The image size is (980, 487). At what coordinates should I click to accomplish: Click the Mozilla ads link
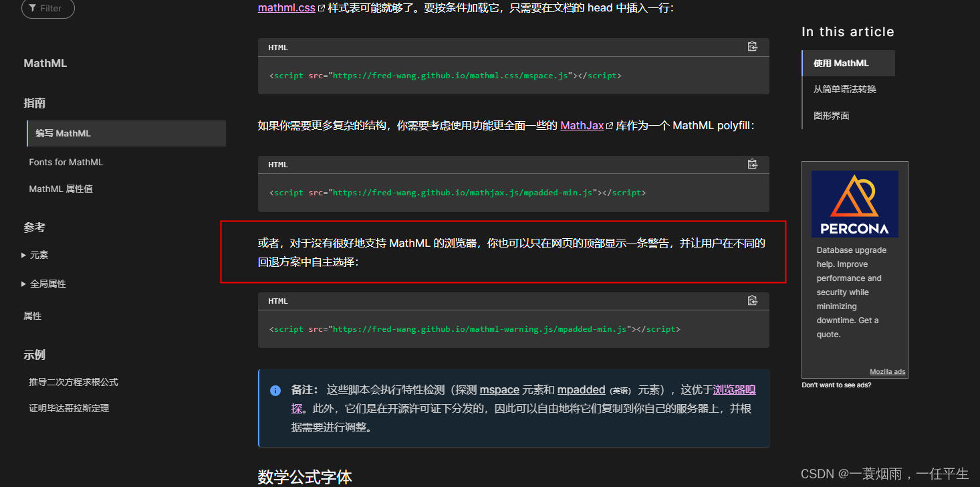[887, 371]
